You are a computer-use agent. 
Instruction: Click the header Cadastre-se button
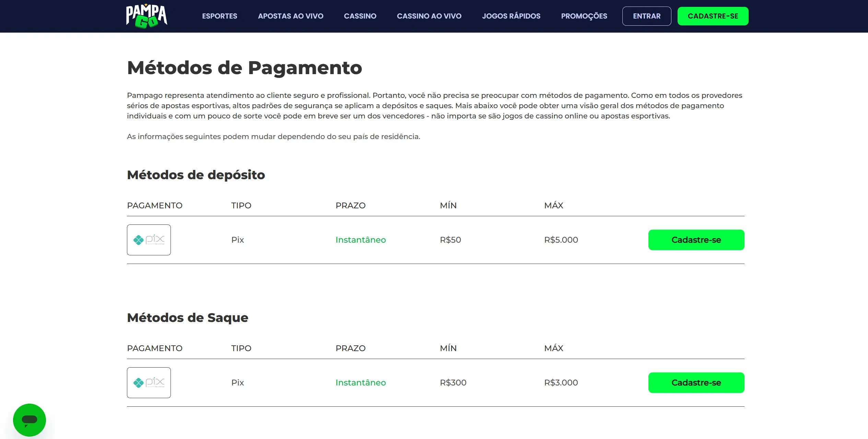click(x=713, y=16)
